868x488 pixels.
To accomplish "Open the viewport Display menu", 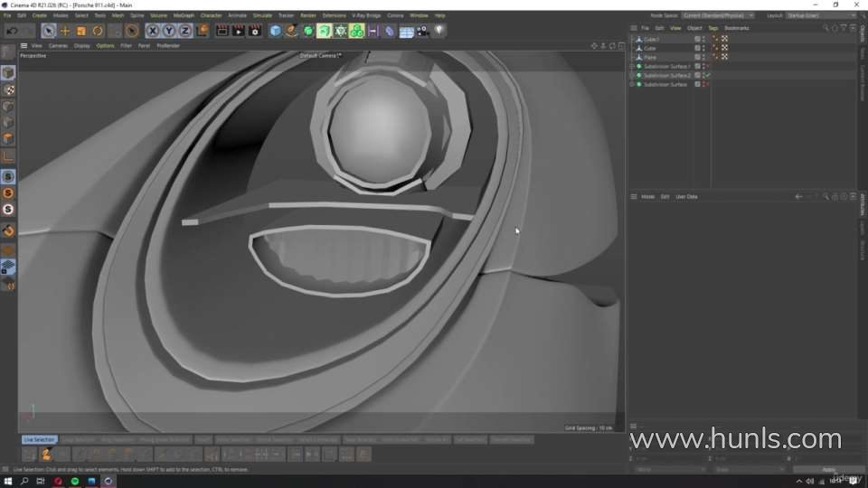I will coord(81,45).
